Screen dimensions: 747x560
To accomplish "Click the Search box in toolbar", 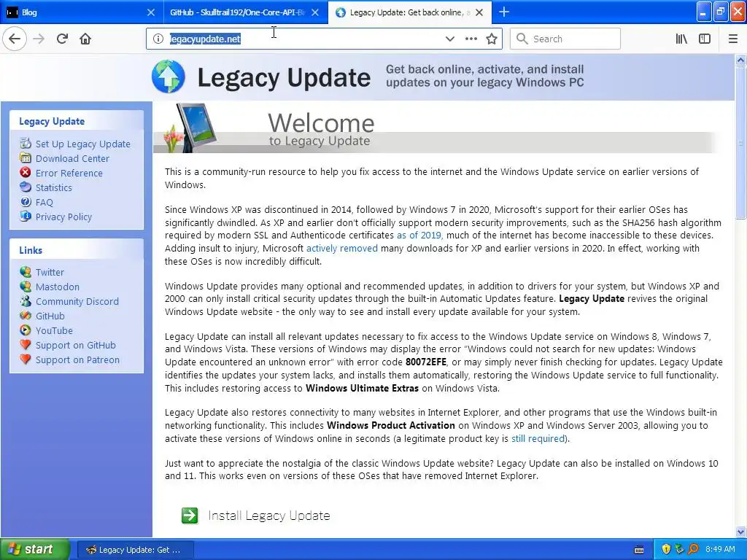I will tap(565, 39).
